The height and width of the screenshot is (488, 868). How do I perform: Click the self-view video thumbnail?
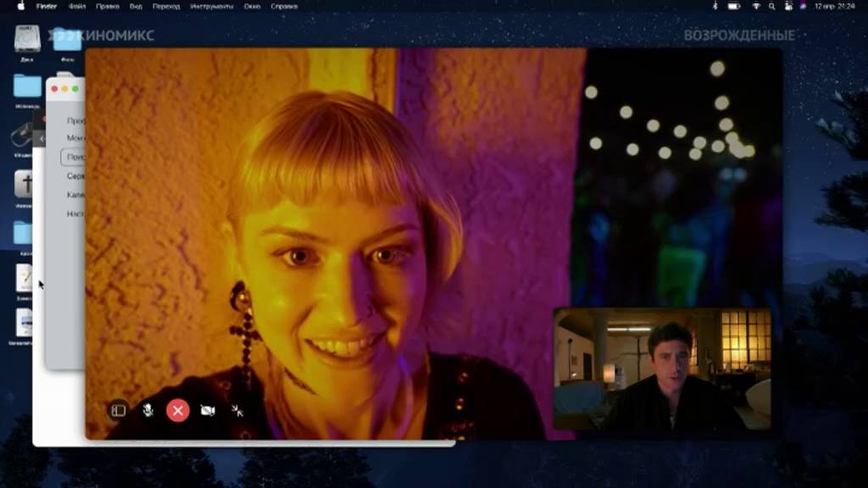pyautogui.click(x=662, y=369)
